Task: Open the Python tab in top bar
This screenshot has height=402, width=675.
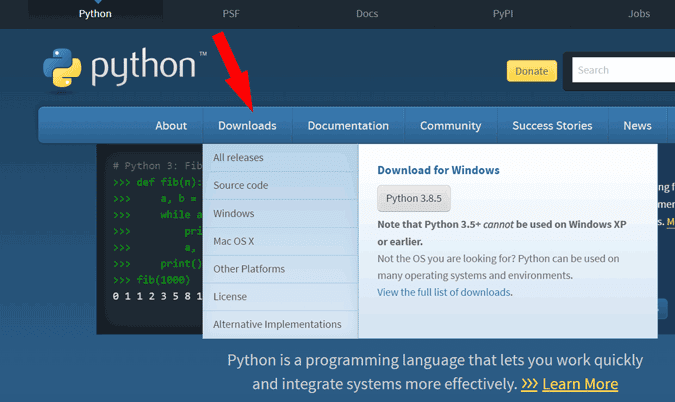Action: [95, 14]
